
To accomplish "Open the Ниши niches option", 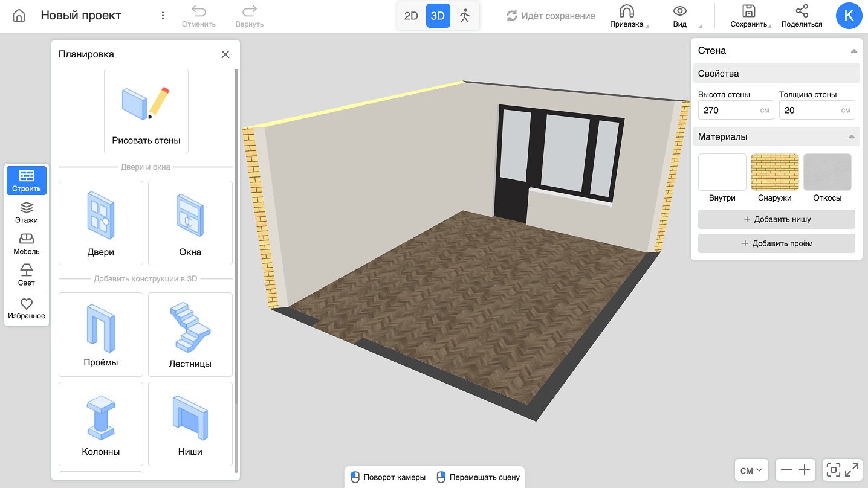I will coord(190,424).
